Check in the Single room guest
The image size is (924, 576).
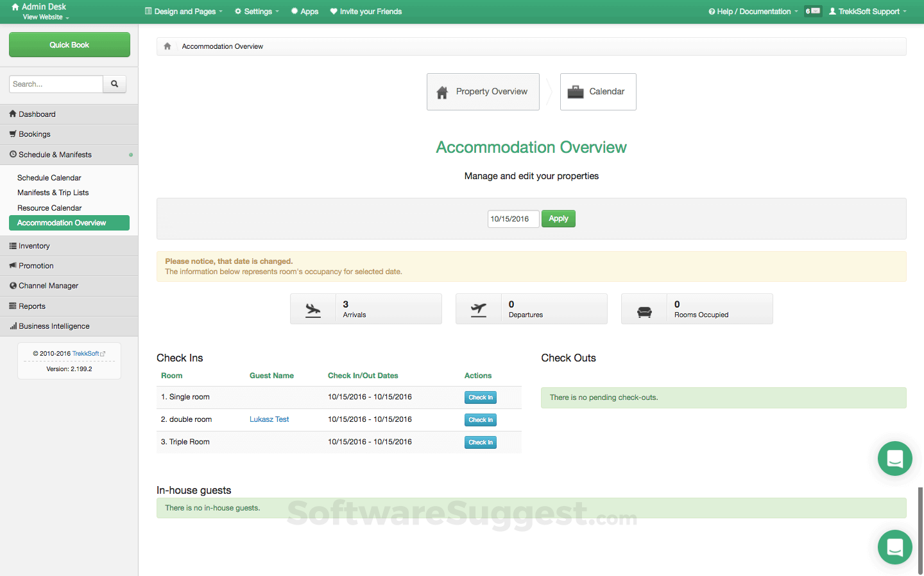[480, 397]
